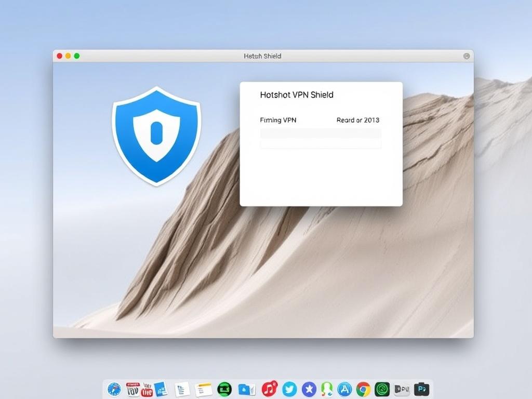Launch Google Chrome from the dock
This screenshot has height=399, width=532.
pyautogui.click(x=363, y=389)
